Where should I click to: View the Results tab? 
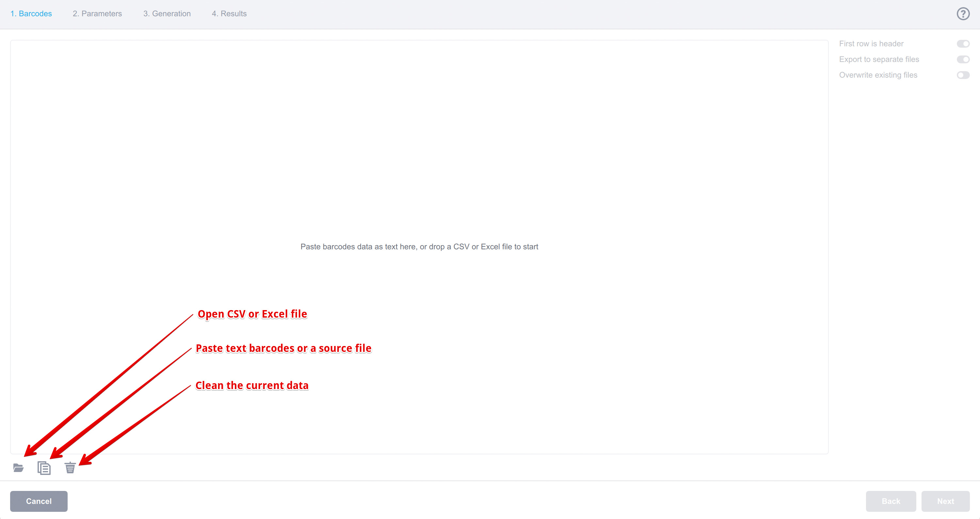click(x=229, y=14)
